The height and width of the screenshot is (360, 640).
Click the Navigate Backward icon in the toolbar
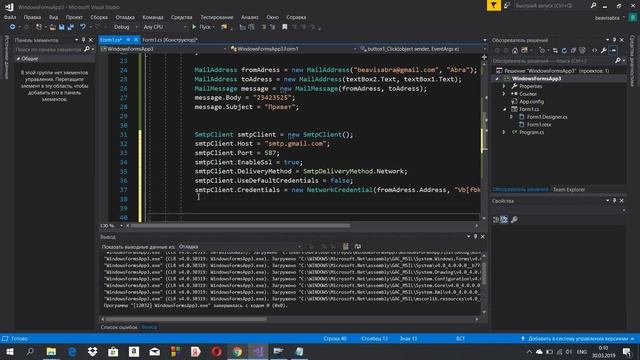coord(13,27)
